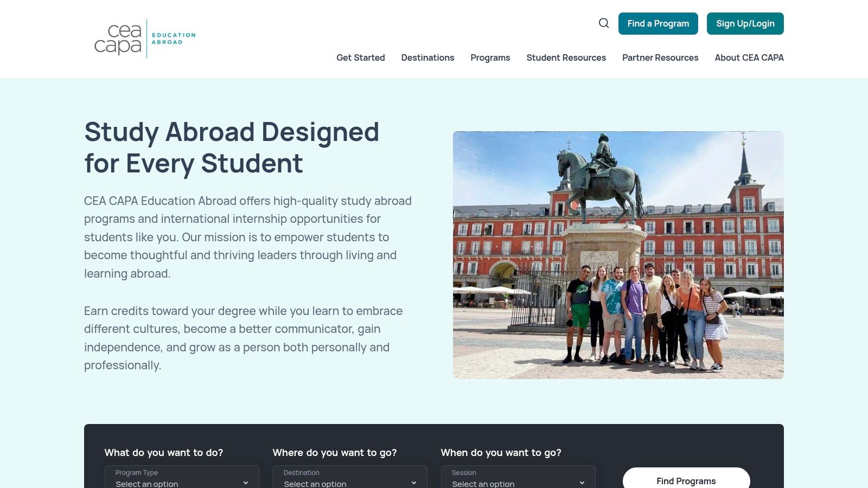Open the Destinations menu
Screen dimensions: 868x488
click(x=427, y=57)
